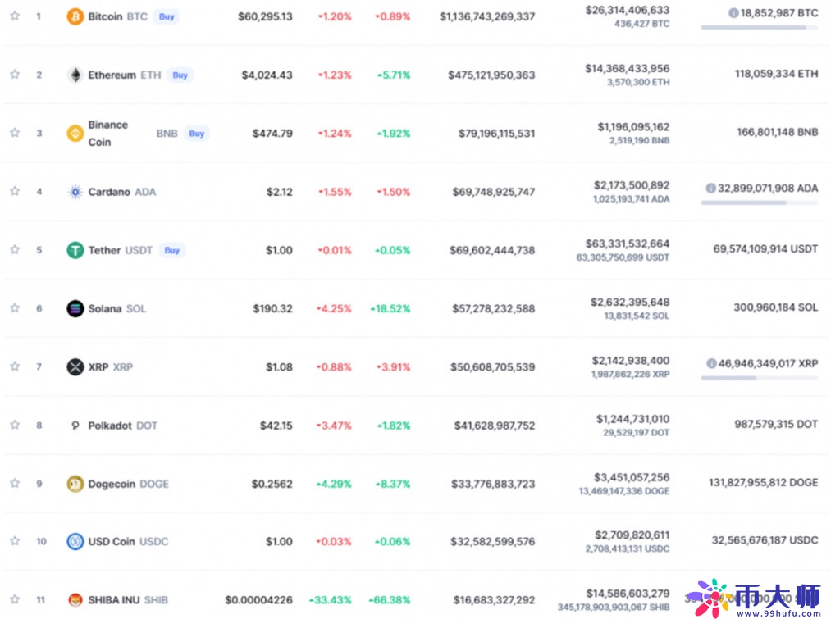Click info icon beside Bitcoin circulating supply
The width and height of the screenshot is (840, 619).
733,13
